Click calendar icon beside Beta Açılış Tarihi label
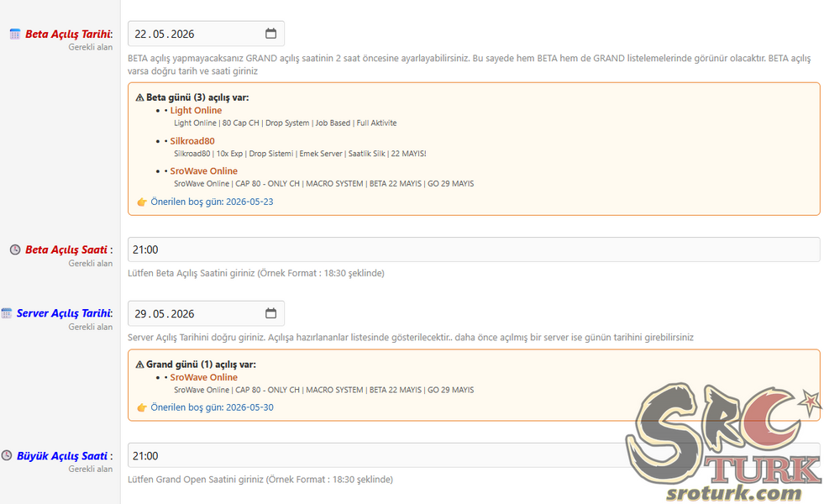This screenshot has height=504, width=824. (15, 34)
